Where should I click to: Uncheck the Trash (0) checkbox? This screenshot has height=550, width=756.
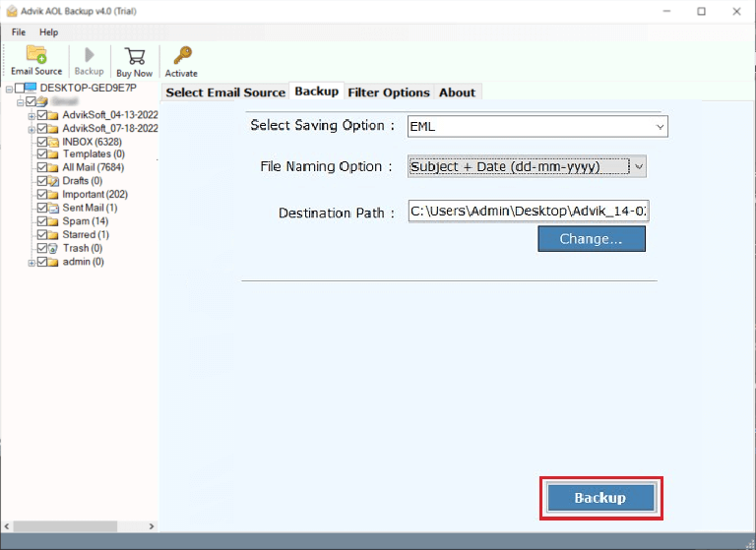tap(42, 248)
